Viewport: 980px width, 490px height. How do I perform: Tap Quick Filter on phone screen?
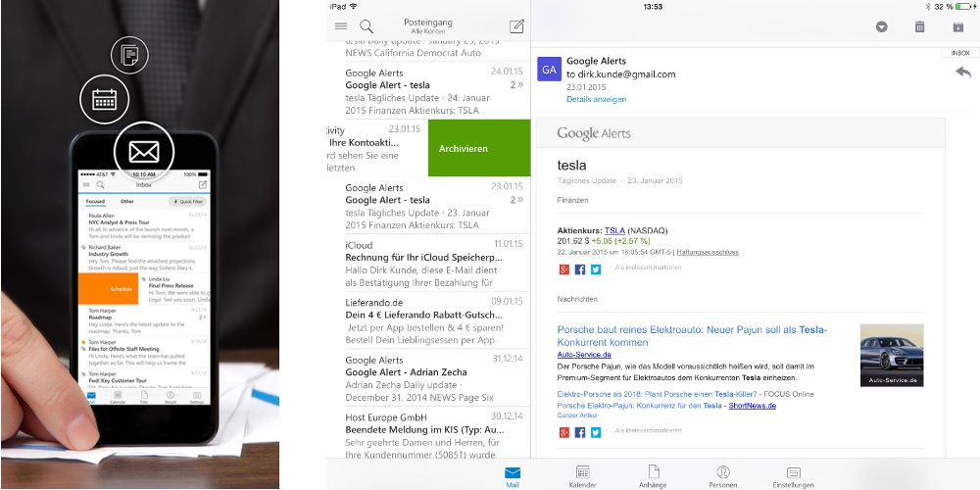tap(187, 202)
